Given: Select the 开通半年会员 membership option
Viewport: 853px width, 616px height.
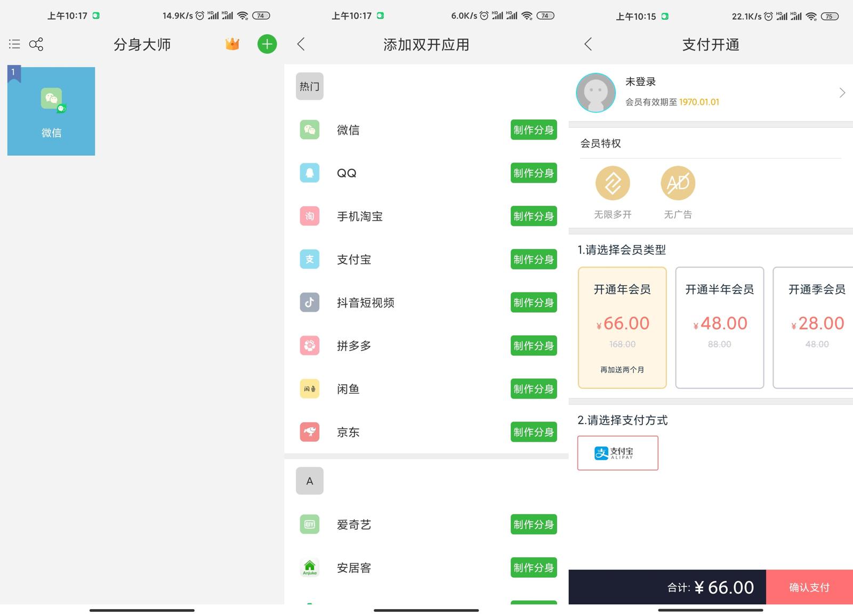Looking at the screenshot, I should (x=719, y=328).
